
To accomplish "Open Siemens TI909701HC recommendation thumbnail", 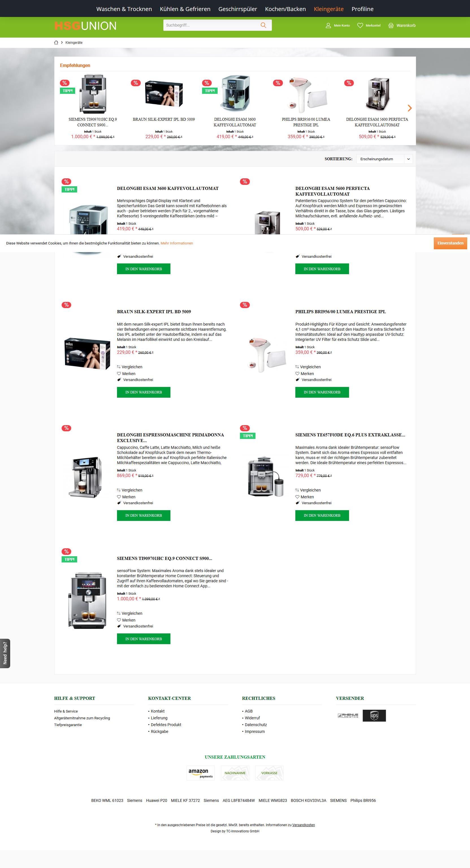I will (x=93, y=94).
